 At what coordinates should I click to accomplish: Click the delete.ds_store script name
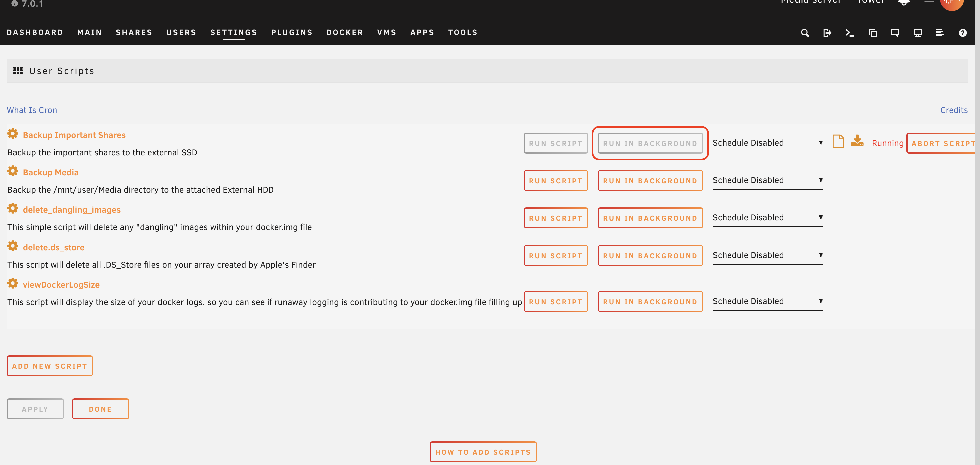point(54,247)
